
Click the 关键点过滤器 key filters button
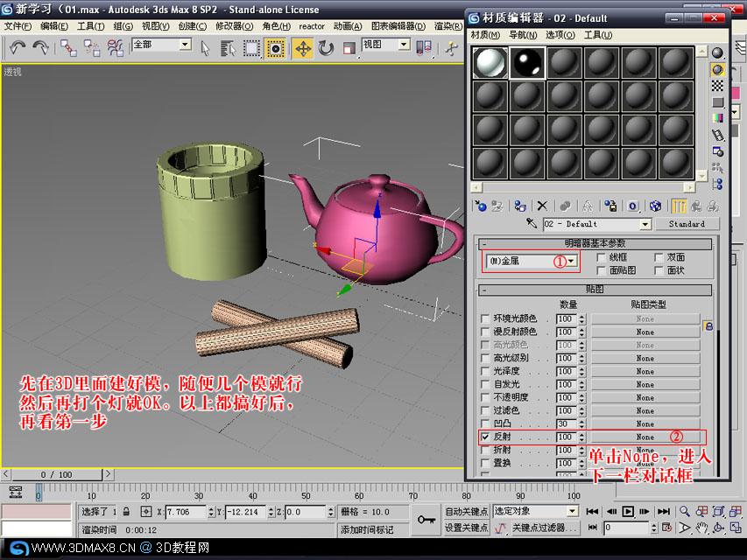click(544, 528)
